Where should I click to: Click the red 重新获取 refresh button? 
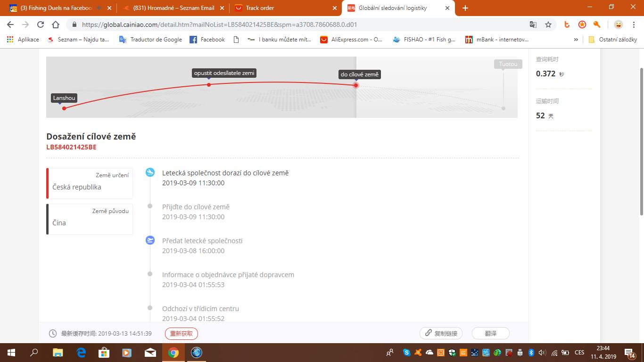click(x=182, y=333)
